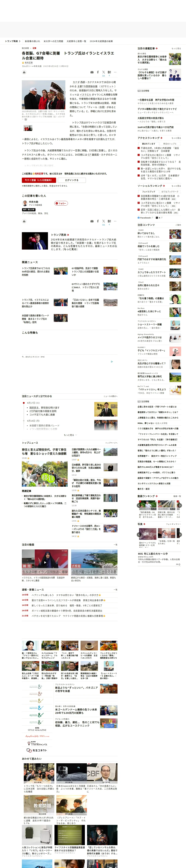Image resolution: width=186 pixels, height=868 pixels.
Task: Open the photo gallery icon in image caption
Action: [26, 119]
